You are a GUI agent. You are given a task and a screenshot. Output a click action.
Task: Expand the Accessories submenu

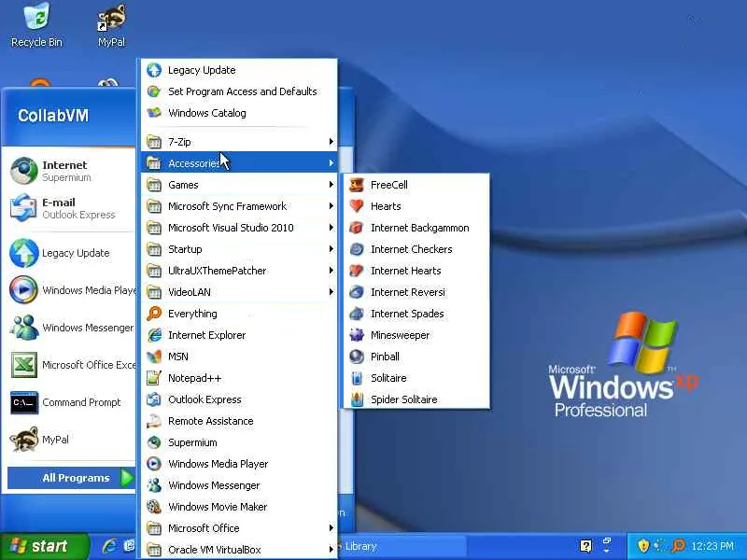[x=239, y=162]
